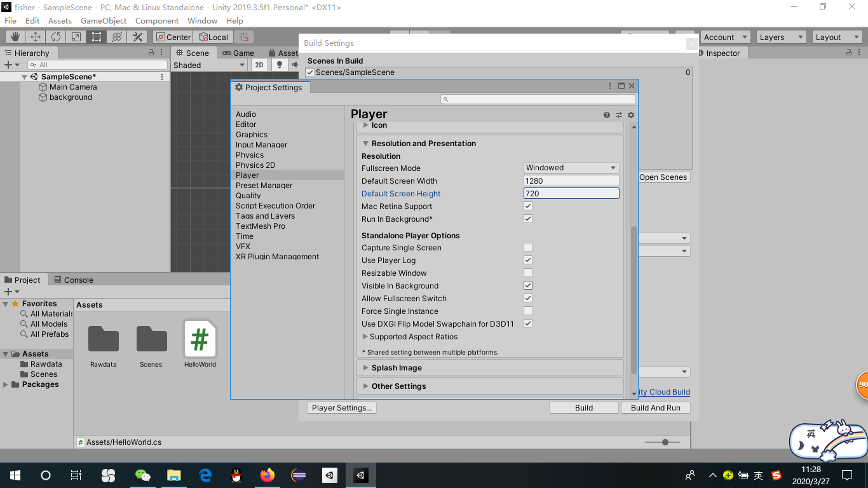Switch to the Console tab
Viewport: 868px width, 488px height.
73,280
